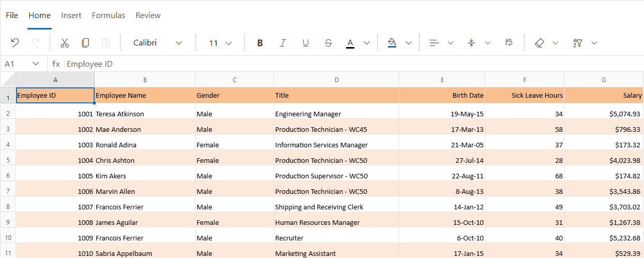Toggle Italic formatting
This screenshot has width=644, height=258.
pyautogui.click(x=282, y=43)
